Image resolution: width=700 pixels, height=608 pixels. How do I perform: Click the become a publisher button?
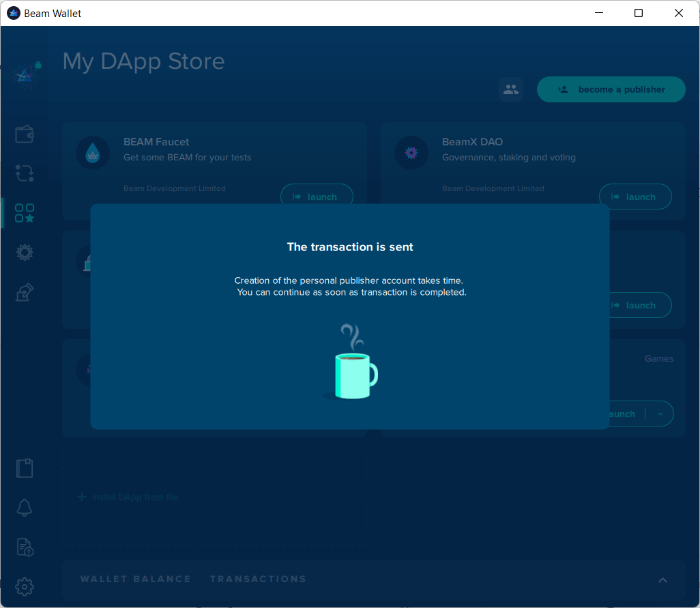point(611,89)
